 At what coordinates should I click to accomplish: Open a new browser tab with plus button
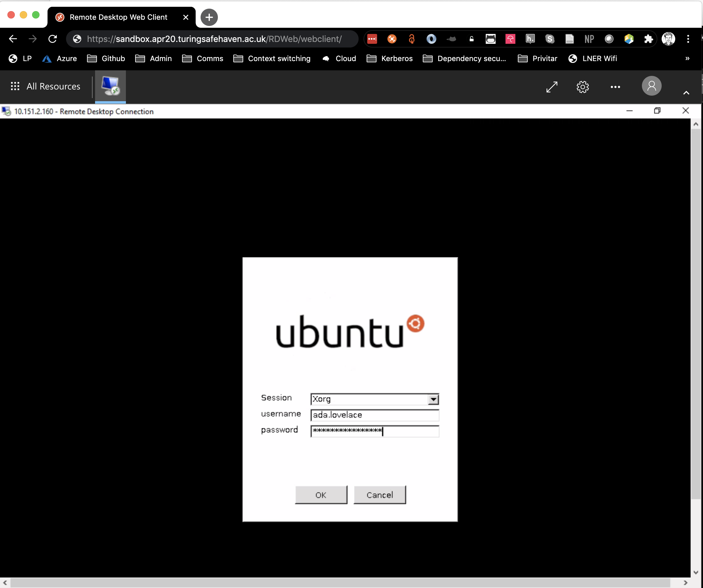coord(209,17)
